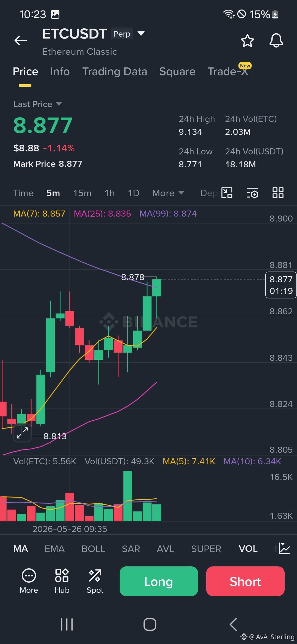Open the Trade-X tab

[x=228, y=72]
